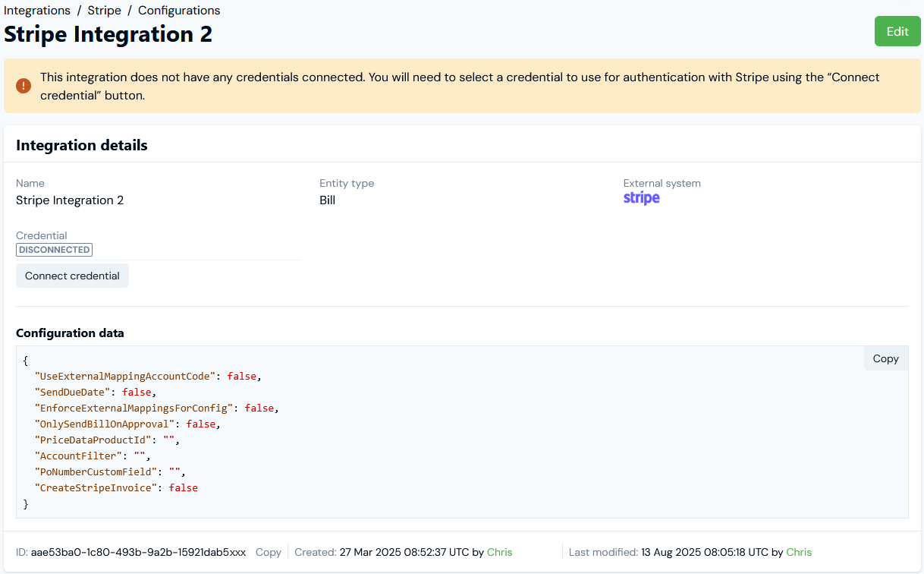Open Chris's profile next to Created
Image resolution: width=924 pixels, height=574 pixels.
pyautogui.click(x=499, y=552)
